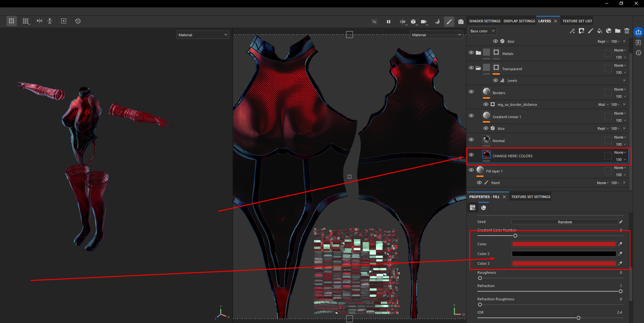Switch to the Texture Set List tab
The width and height of the screenshot is (644, 323).
click(577, 21)
